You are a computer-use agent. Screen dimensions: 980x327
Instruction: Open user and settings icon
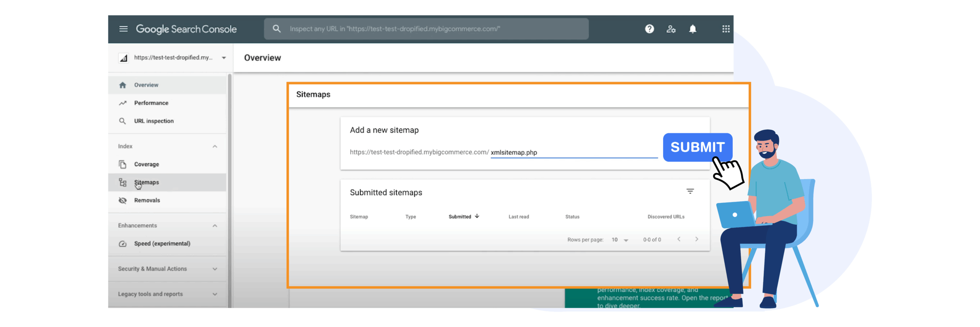(x=671, y=29)
